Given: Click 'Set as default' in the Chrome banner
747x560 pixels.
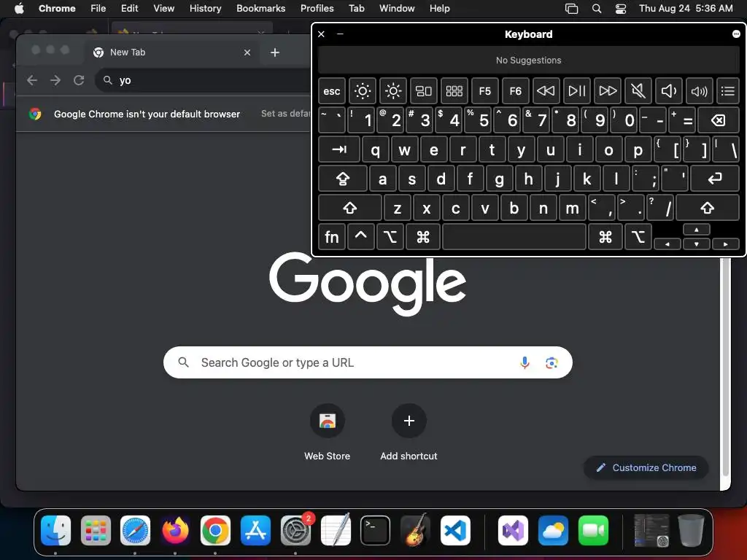Looking at the screenshot, I should [x=286, y=113].
